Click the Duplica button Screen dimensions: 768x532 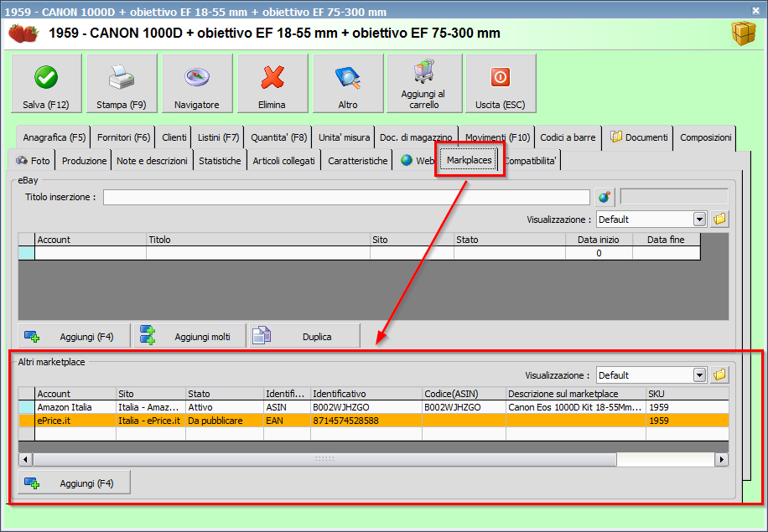coord(304,336)
